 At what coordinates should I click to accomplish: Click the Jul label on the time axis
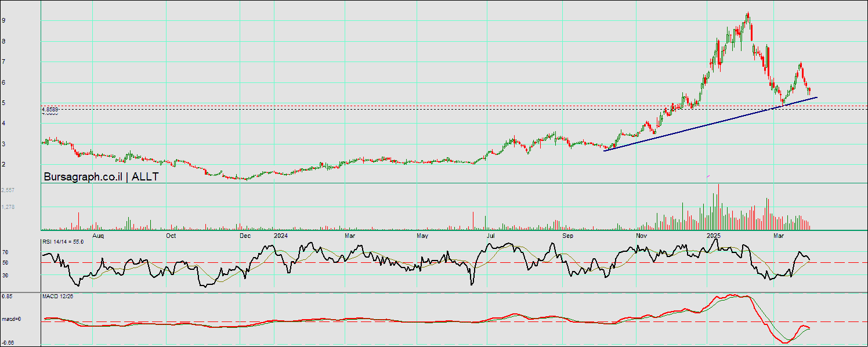pos(491,236)
